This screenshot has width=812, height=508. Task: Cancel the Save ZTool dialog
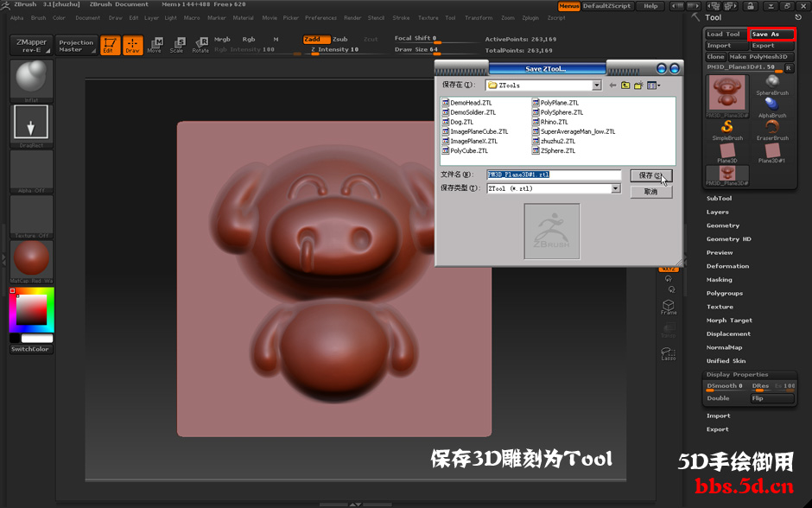pyautogui.click(x=651, y=192)
